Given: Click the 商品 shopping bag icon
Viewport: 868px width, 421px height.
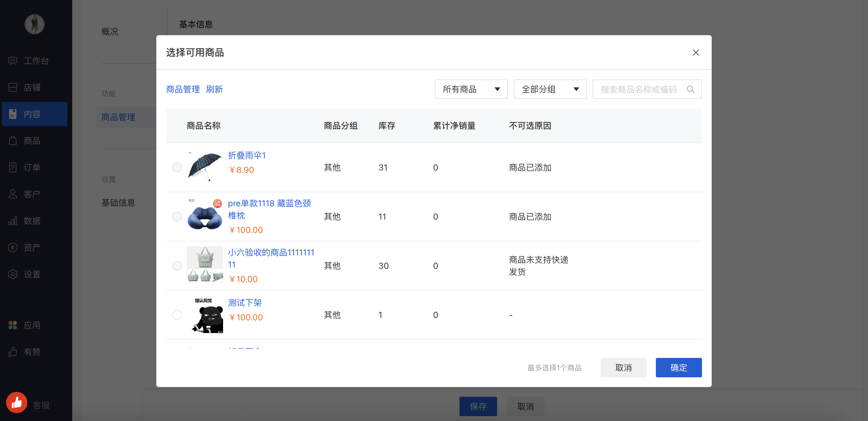Looking at the screenshot, I should (13, 141).
